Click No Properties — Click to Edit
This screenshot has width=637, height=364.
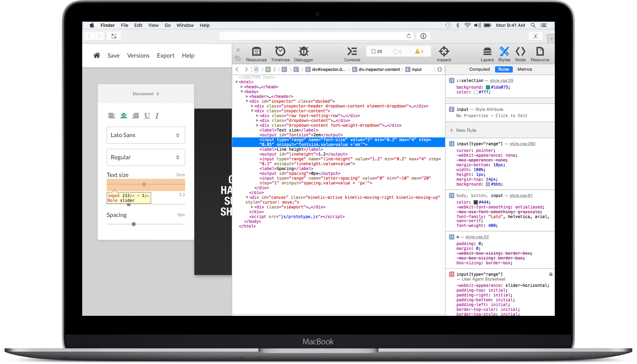492,116
